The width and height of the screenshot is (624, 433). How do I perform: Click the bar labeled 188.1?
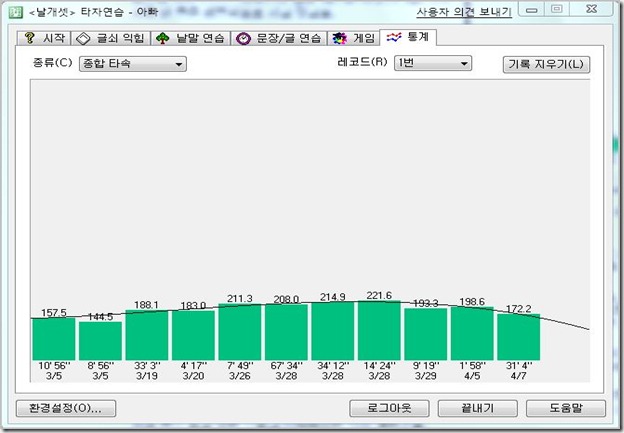147,335
